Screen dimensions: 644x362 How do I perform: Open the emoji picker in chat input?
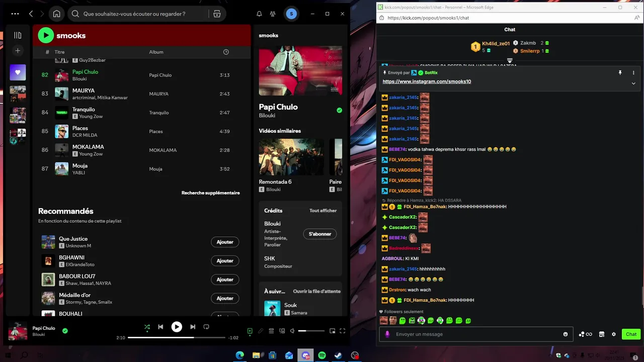[566, 334]
